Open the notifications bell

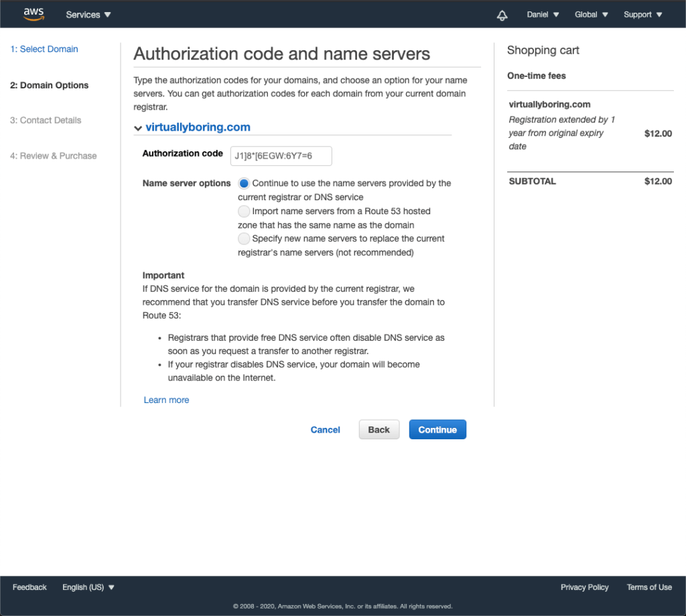(502, 14)
